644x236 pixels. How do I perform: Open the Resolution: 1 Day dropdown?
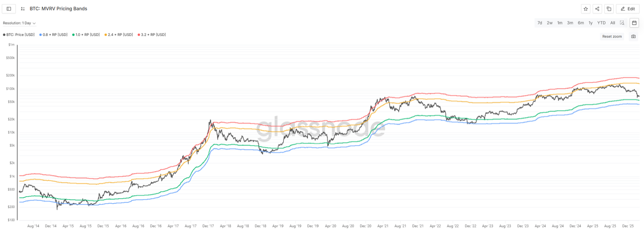coord(19,23)
